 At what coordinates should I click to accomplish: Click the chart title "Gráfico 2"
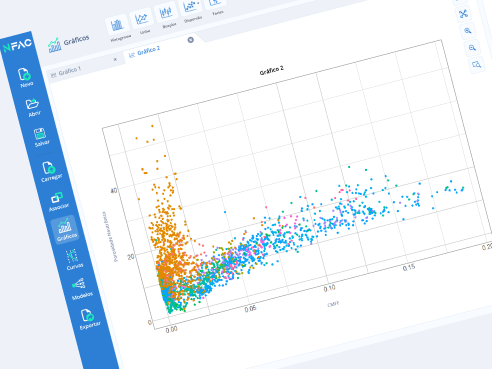point(271,70)
